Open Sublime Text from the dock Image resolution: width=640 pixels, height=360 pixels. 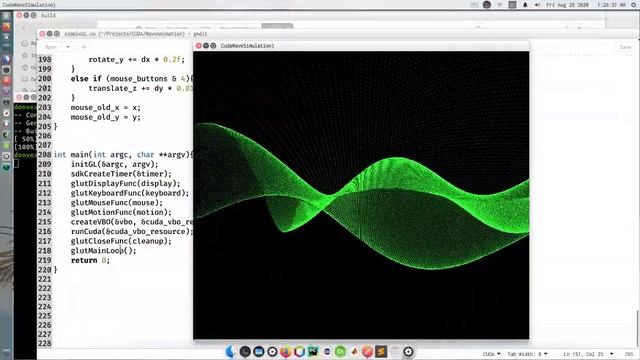tap(381, 351)
